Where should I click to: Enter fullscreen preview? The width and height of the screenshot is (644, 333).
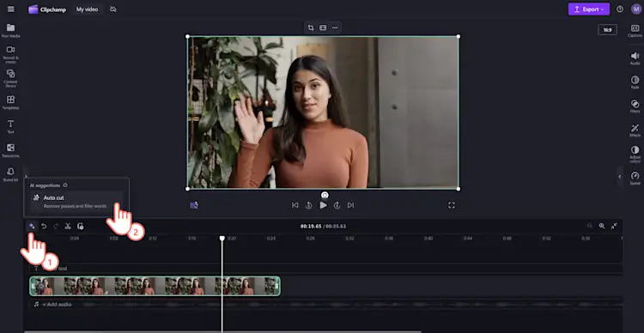(x=452, y=205)
